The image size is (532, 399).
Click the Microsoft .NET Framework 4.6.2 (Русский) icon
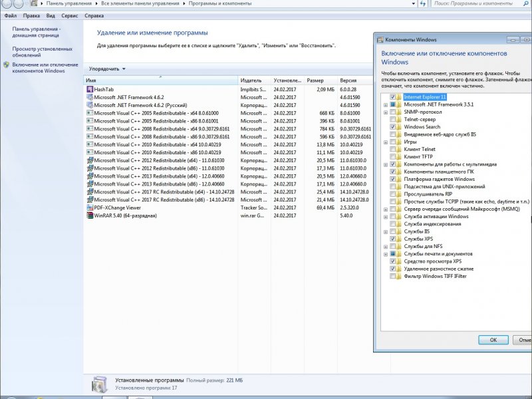coord(90,105)
